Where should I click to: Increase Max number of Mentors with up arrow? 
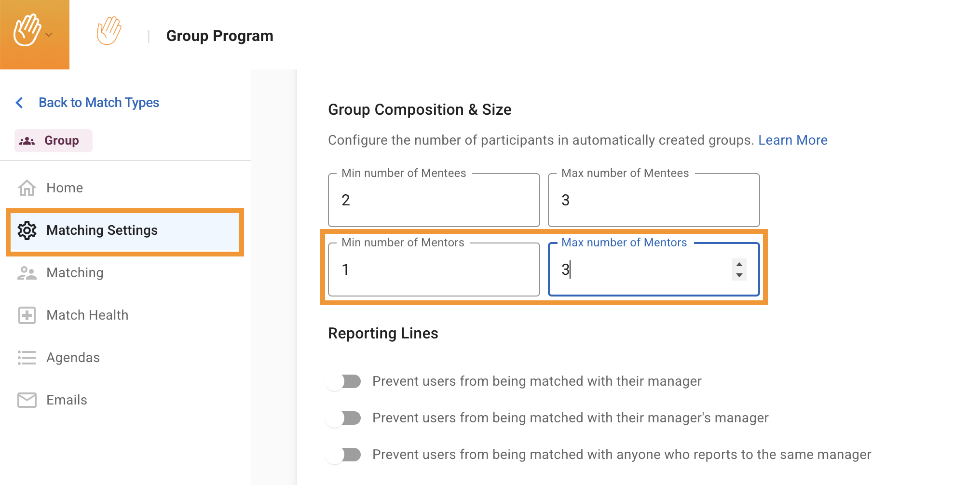point(739,264)
